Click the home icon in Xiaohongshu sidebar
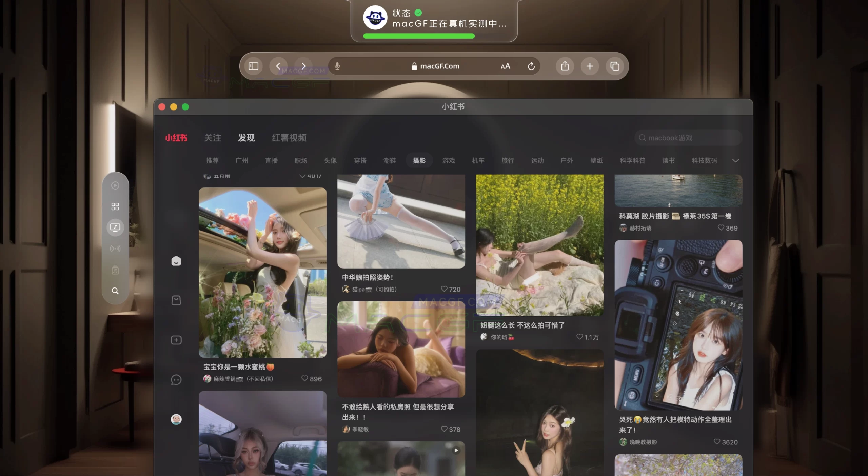Image resolution: width=868 pixels, height=476 pixels. (x=176, y=261)
